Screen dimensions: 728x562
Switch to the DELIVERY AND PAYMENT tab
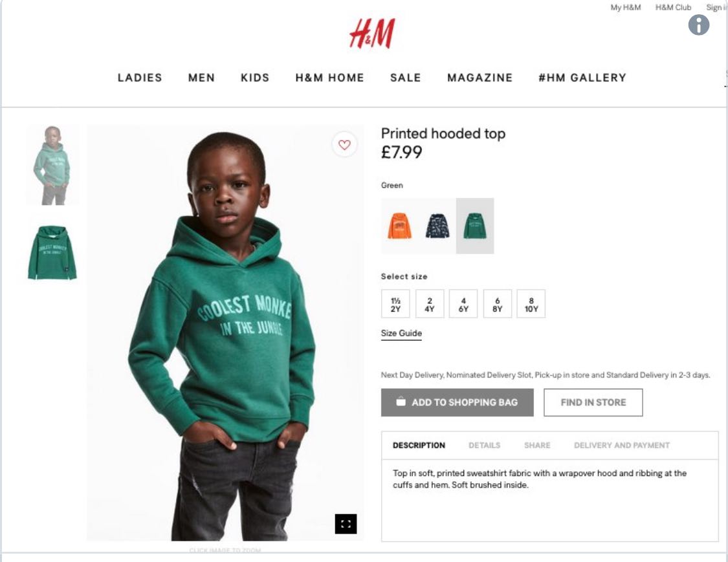[x=622, y=446]
